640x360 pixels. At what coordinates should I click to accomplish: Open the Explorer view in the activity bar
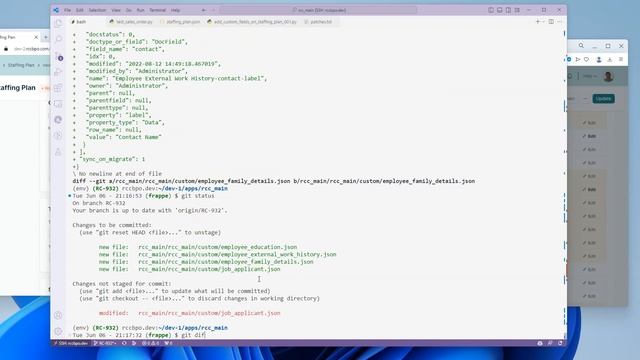tap(58, 24)
